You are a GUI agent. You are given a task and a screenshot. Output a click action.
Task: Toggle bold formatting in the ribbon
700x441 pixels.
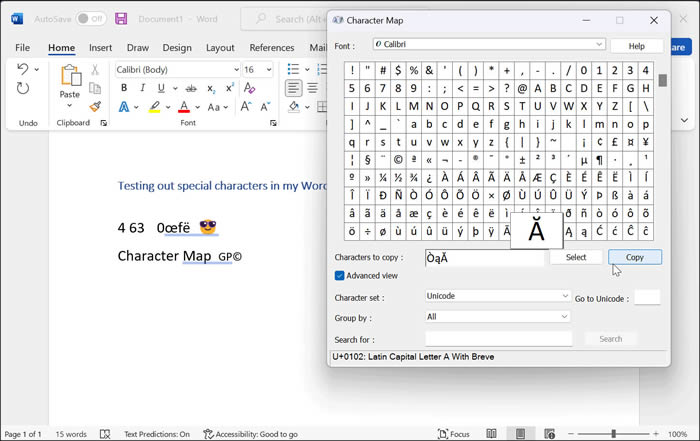click(x=124, y=88)
